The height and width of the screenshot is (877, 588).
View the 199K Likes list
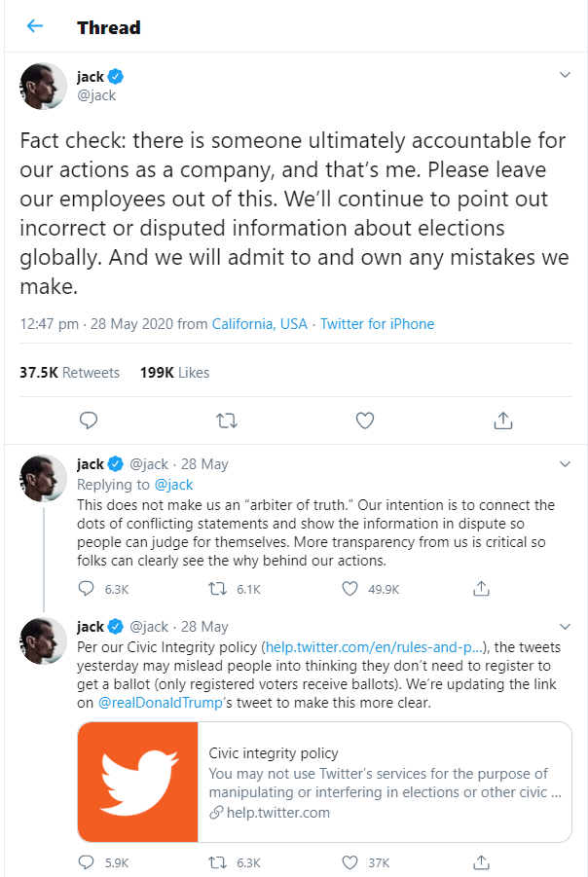tap(174, 372)
